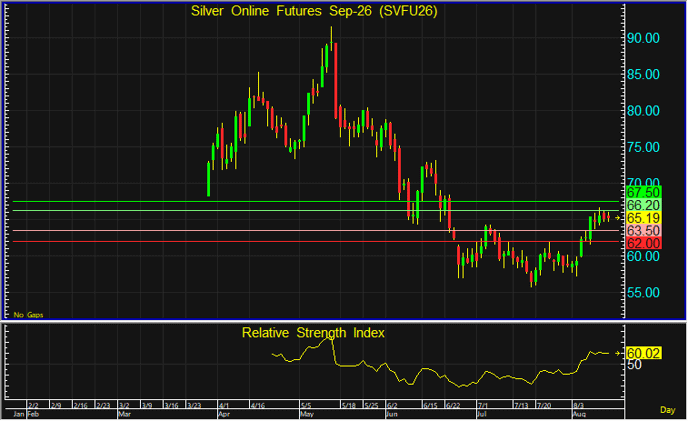This screenshot has width=688, height=421.
Task: Click the 4/1 date on time axis
Action: pos(224,405)
